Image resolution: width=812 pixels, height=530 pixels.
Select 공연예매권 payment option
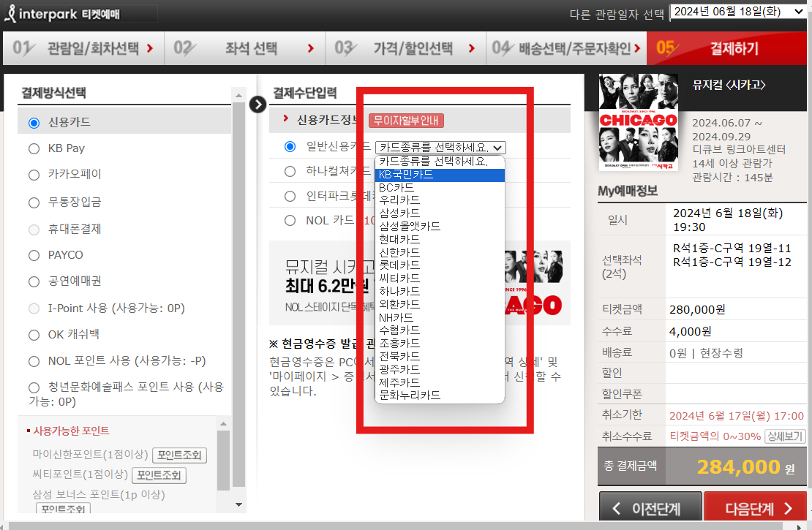(x=34, y=281)
